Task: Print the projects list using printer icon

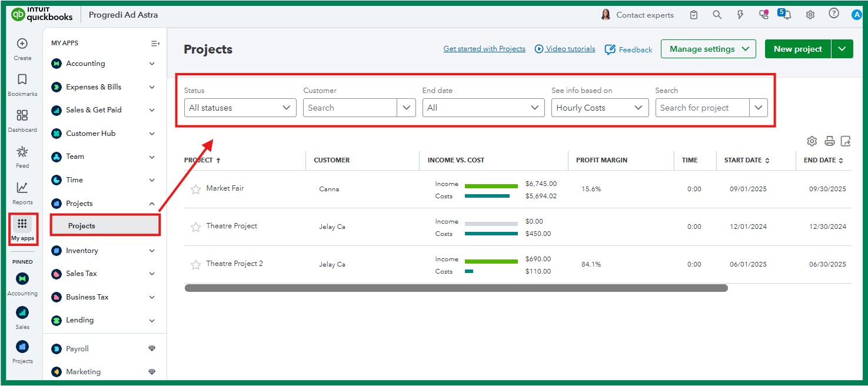Action: pyautogui.click(x=829, y=141)
